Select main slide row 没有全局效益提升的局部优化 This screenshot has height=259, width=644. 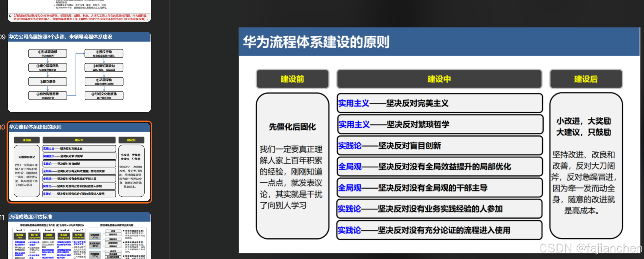coord(440,166)
